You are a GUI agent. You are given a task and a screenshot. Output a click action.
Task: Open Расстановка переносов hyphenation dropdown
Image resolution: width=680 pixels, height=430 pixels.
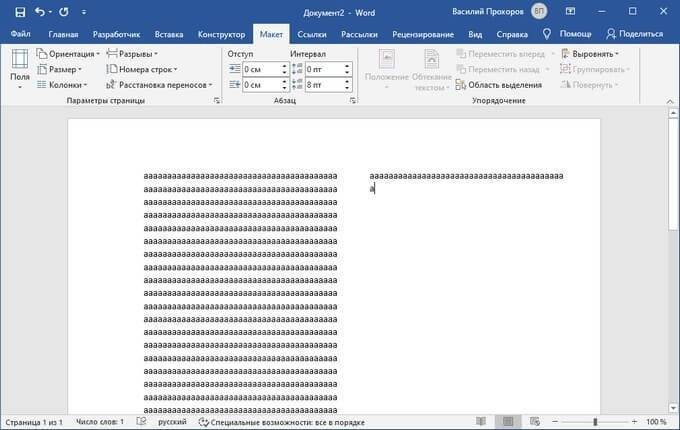[159, 85]
